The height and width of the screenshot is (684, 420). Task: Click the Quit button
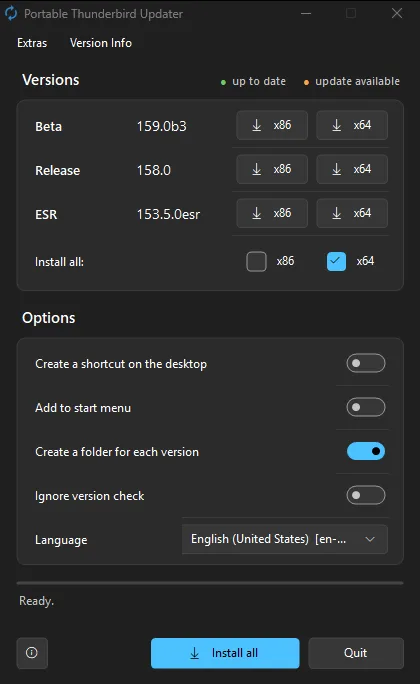[355, 653]
